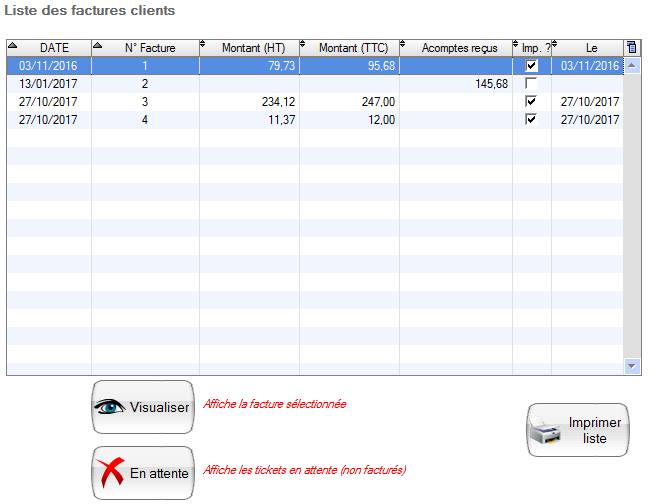Sort by the Le column header
Screen dimensions: 655x504
pyautogui.click(x=591, y=47)
